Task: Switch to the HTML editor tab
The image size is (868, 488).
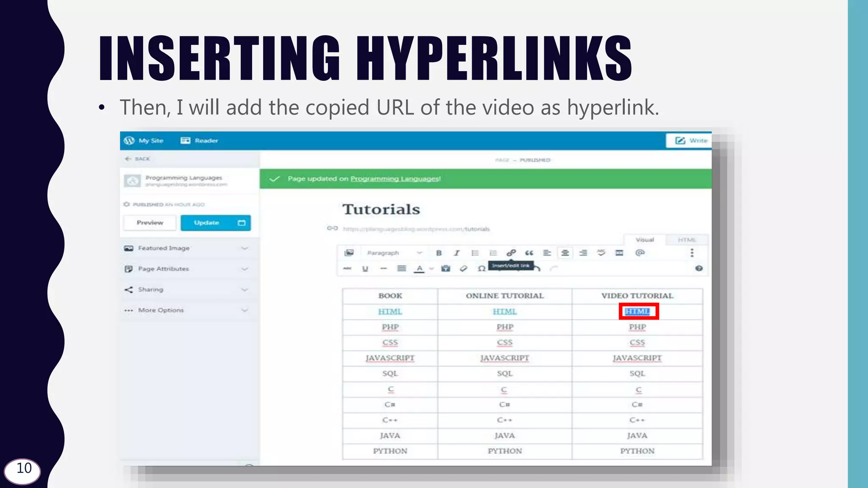Action: [687, 240]
